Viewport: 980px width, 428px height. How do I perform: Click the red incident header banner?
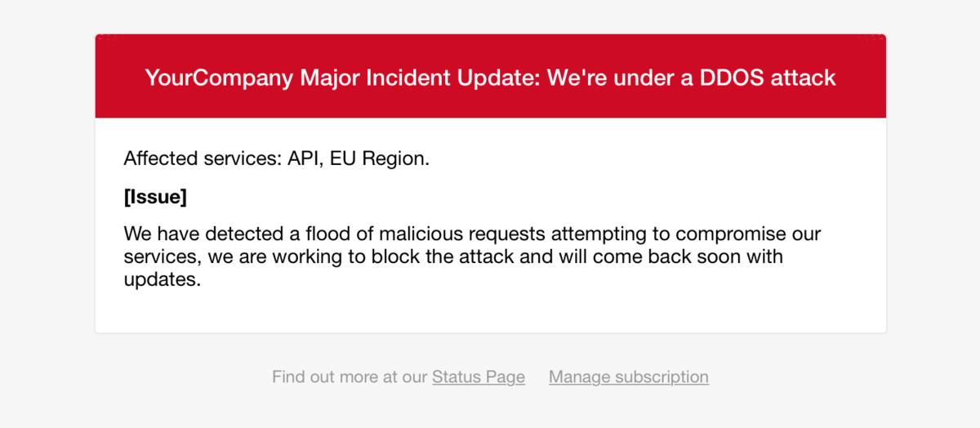(491, 77)
